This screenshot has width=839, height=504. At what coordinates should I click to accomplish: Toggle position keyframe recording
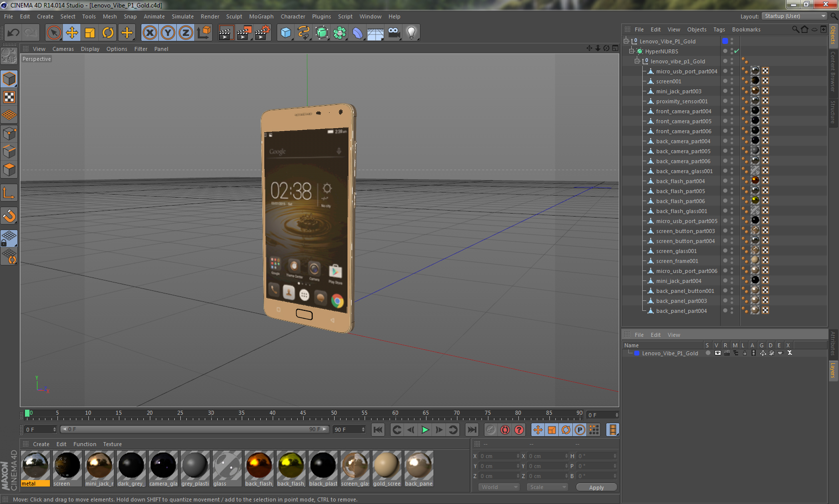538,430
